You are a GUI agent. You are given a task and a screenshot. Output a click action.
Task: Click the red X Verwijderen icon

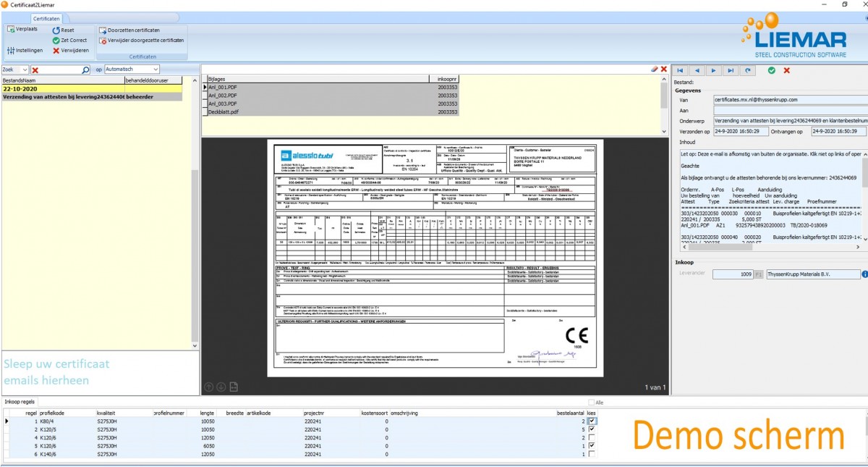(x=56, y=51)
